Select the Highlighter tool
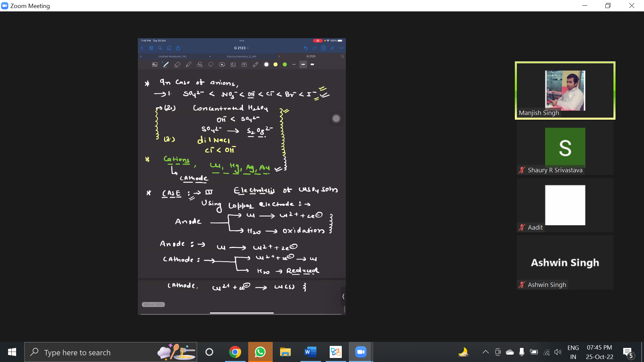Image resolution: width=644 pixels, height=362 pixels. pyautogui.click(x=189, y=65)
